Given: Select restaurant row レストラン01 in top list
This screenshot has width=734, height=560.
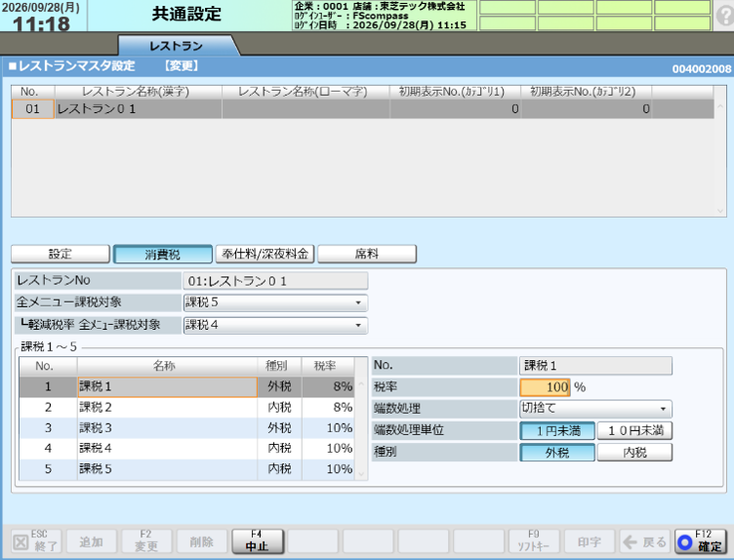Looking at the screenshot, I should click(362, 109).
